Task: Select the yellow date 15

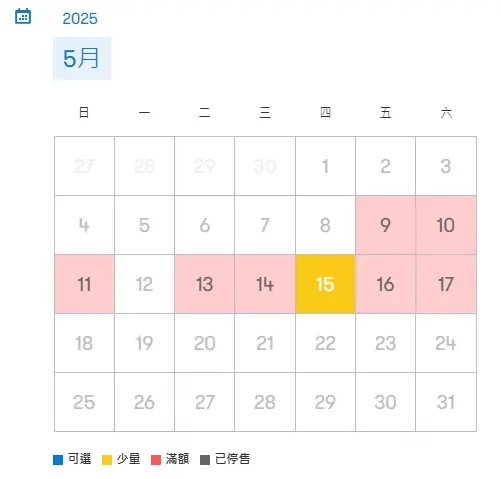Action: (325, 284)
